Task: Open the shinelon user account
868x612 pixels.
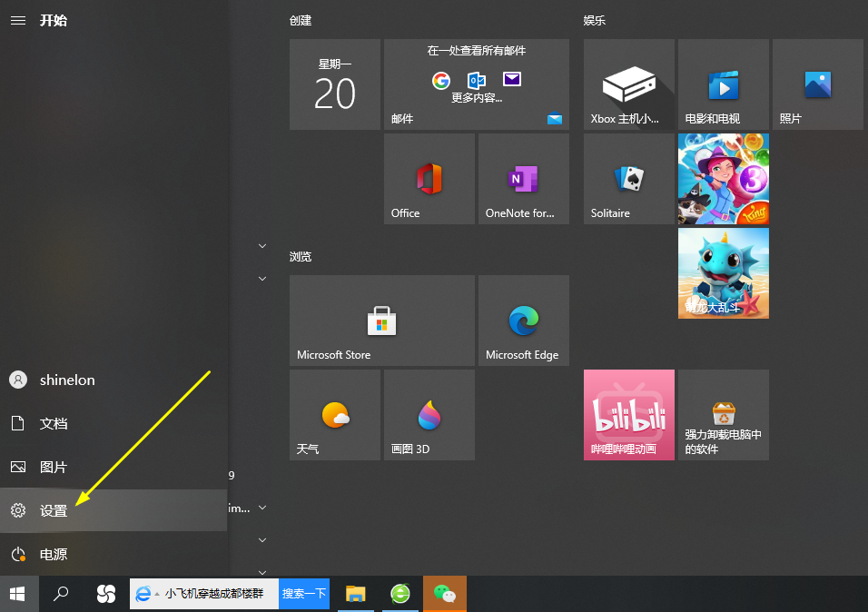Action: 113,380
